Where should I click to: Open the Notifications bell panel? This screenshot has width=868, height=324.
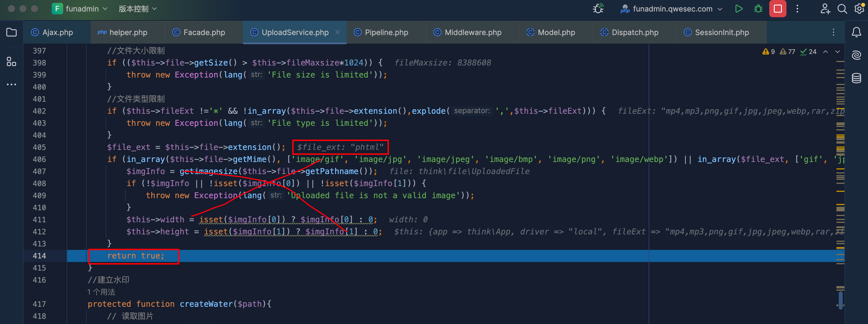tap(856, 32)
